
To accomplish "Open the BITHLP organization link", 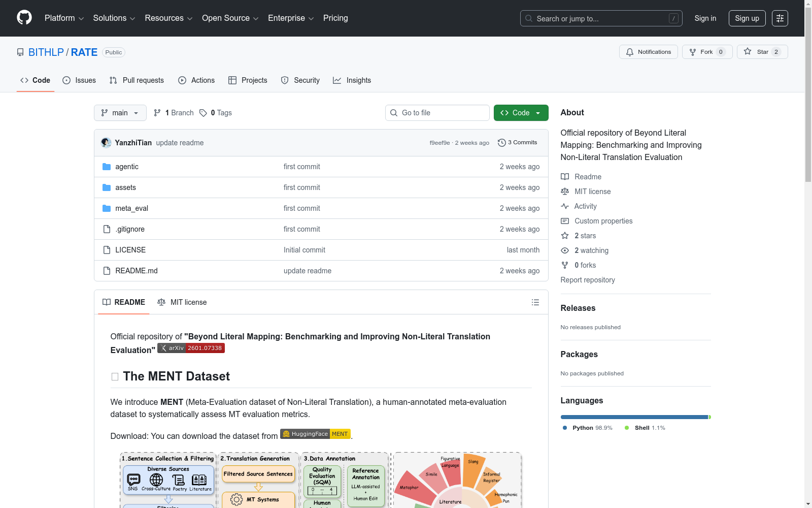I will (46, 52).
